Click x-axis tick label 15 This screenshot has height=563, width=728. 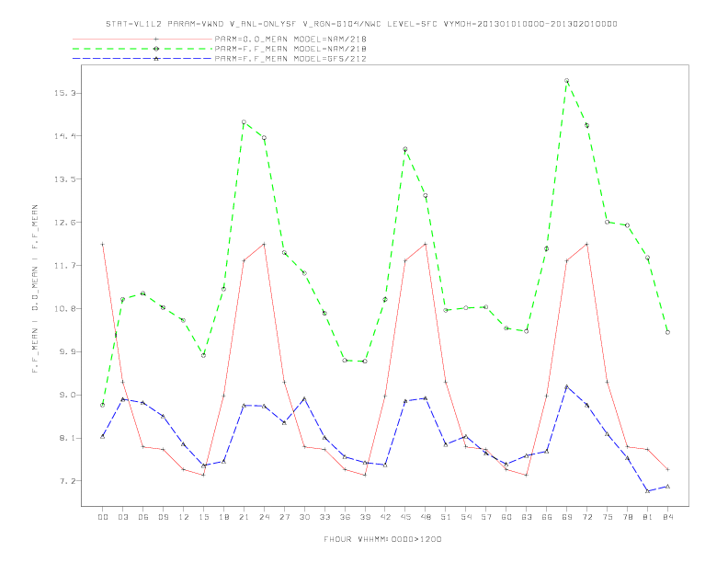[x=203, y=517]
